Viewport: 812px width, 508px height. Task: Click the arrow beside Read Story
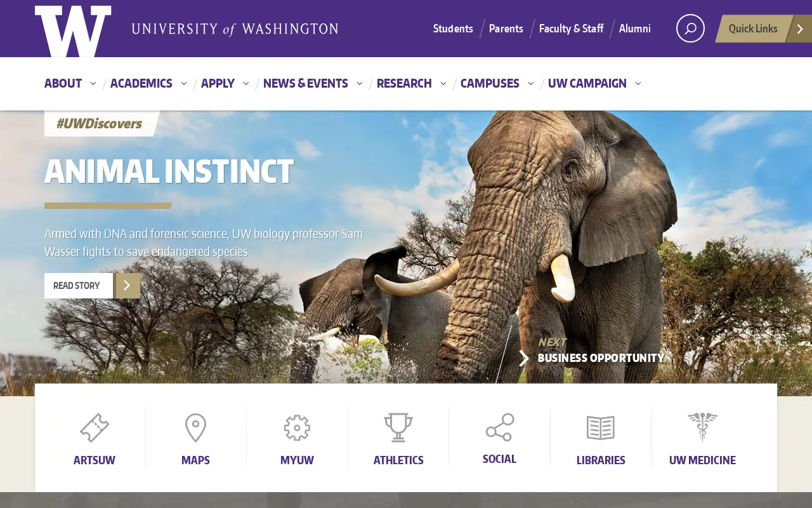pos(127,286)
